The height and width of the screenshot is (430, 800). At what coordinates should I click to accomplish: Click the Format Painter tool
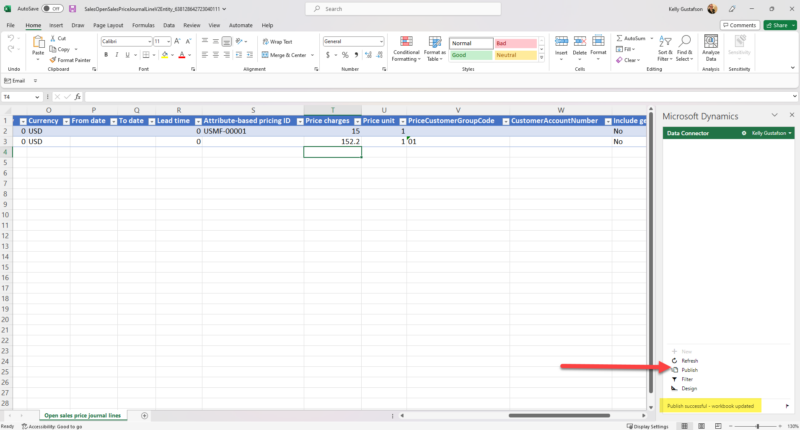pos(72,59)
